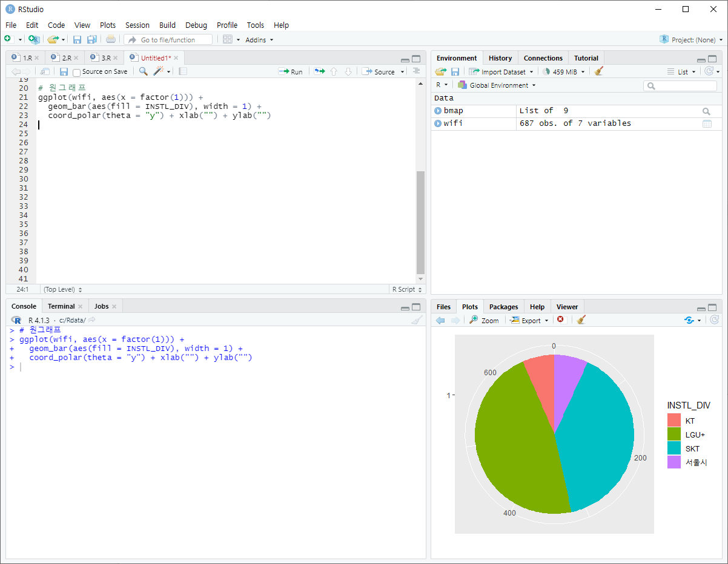Click the Environment search field
The width and height of the screenshot is (728, 564).
point(680,85)
